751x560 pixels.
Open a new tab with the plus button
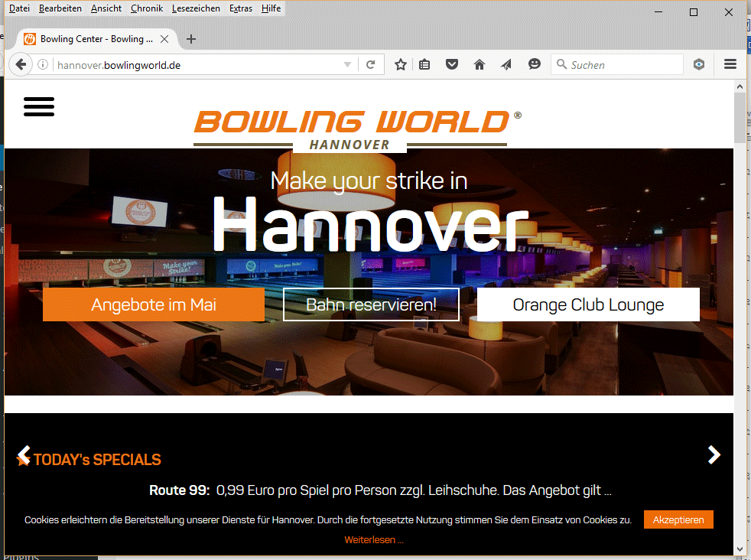191,39
